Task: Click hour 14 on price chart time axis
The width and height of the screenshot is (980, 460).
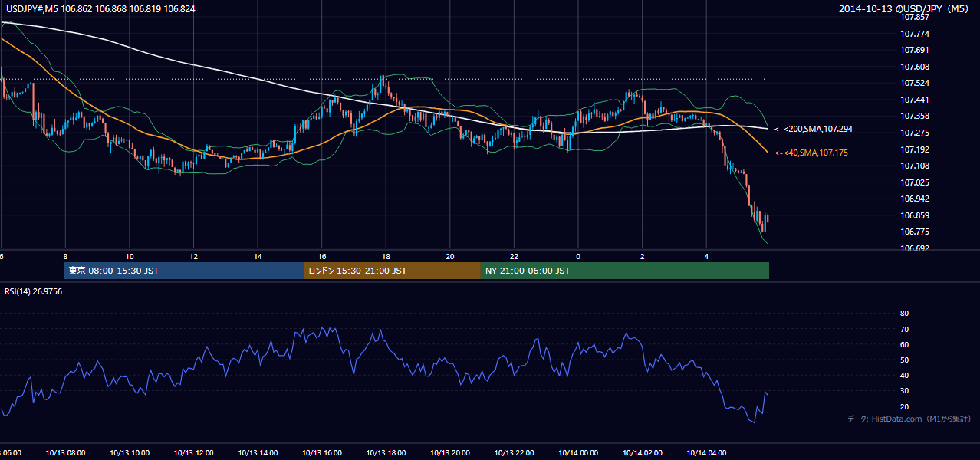Action: tap(258, 256)
